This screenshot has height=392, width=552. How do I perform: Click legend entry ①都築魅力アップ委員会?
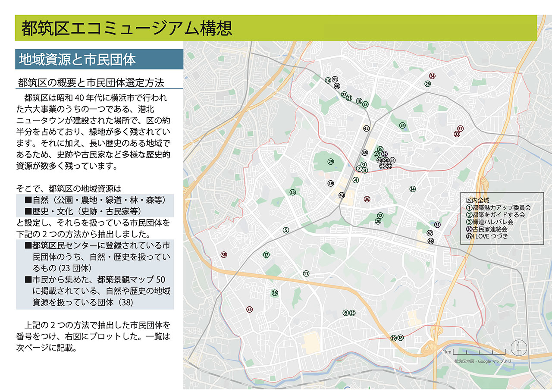tap(499, 207)
